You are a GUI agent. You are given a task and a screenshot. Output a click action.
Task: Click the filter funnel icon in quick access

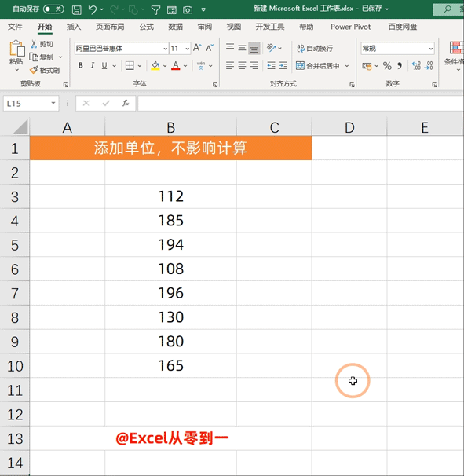155,10
